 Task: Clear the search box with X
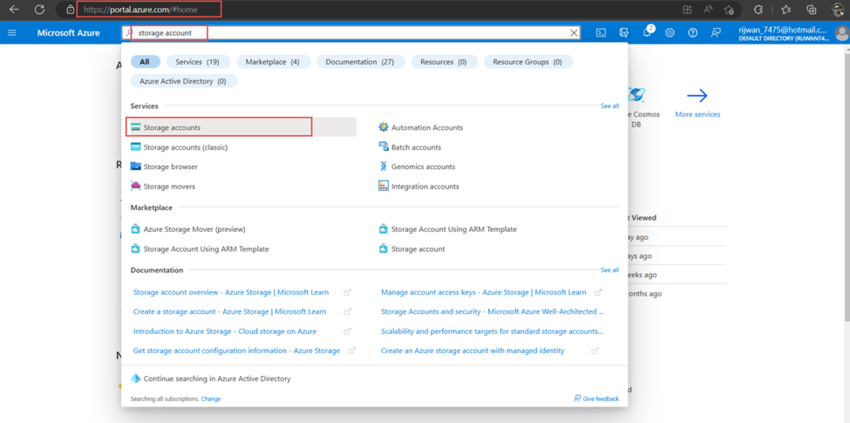(574, 33)
